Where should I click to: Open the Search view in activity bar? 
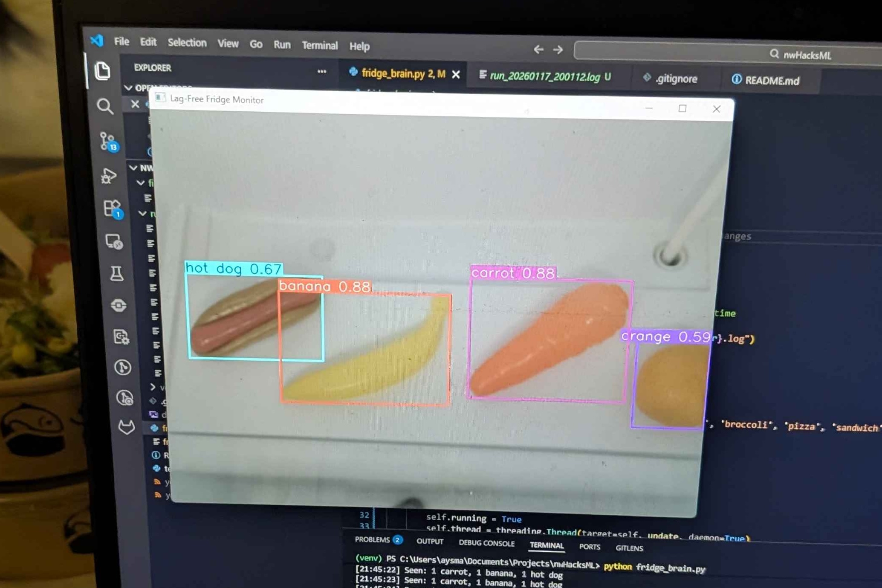coord(105,107)
